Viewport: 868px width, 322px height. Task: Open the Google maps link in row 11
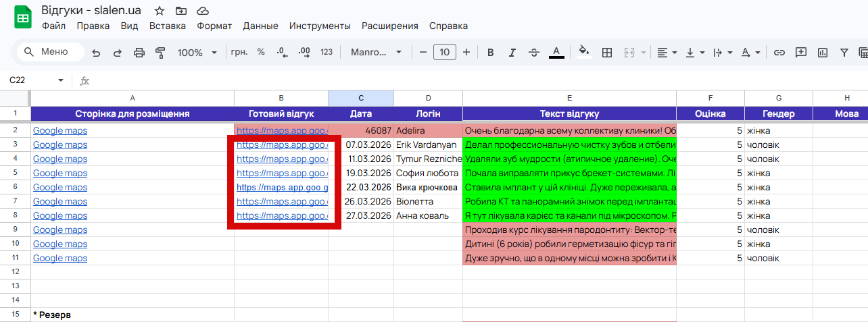click(x=60, y=258)
